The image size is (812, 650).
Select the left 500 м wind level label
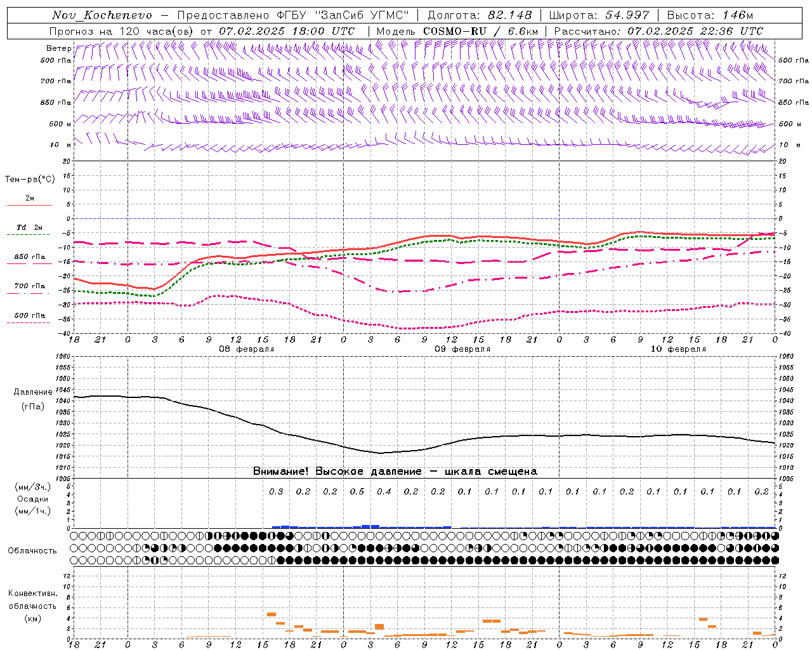pyautogui.click(x=60, y=124)
